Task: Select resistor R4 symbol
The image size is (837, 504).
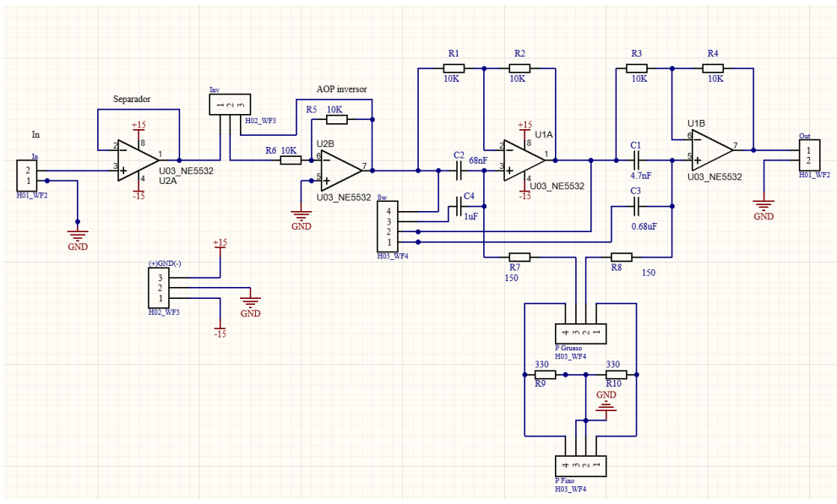Action: click(x=713, y=68)
